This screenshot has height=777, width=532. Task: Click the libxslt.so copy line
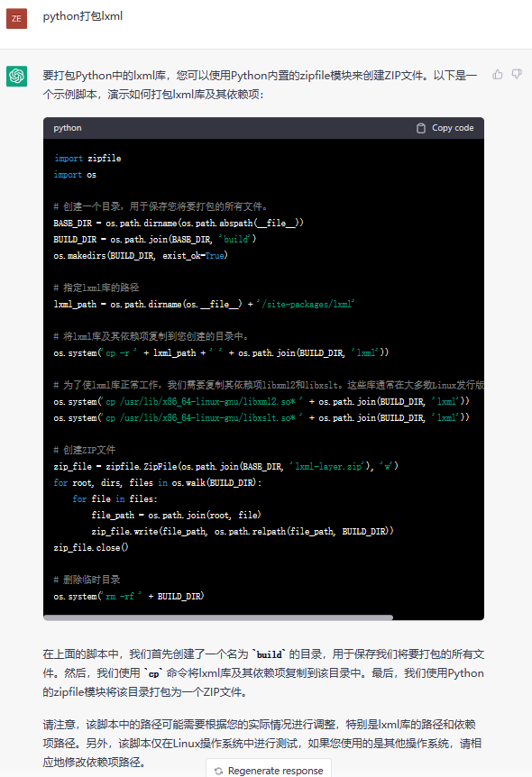tap(261, 417)
